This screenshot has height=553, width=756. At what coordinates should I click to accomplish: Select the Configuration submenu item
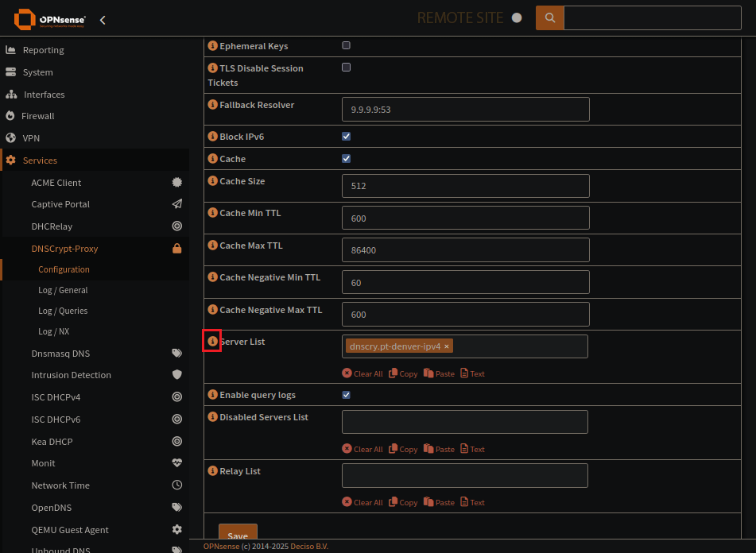coord(64,269)
